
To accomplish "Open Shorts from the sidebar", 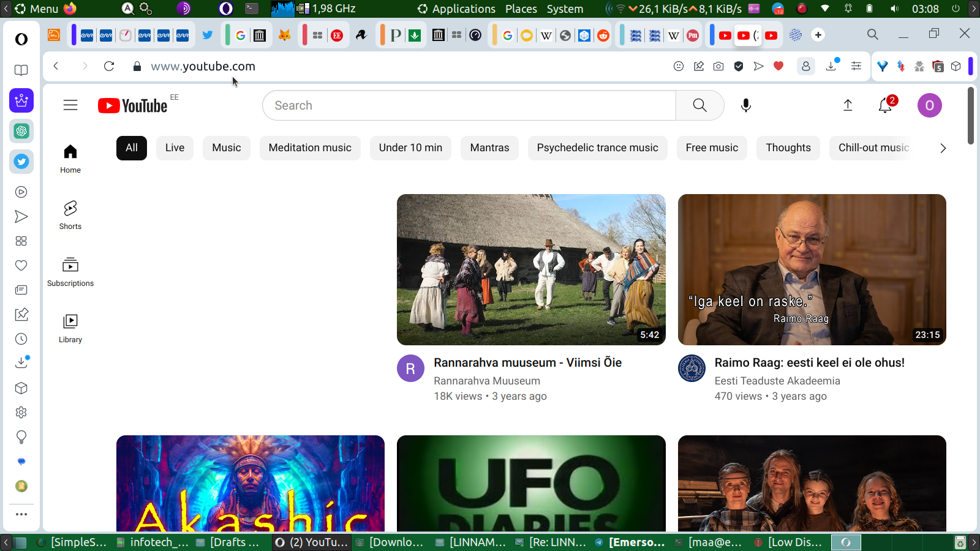I will click(x=70, y=215).
